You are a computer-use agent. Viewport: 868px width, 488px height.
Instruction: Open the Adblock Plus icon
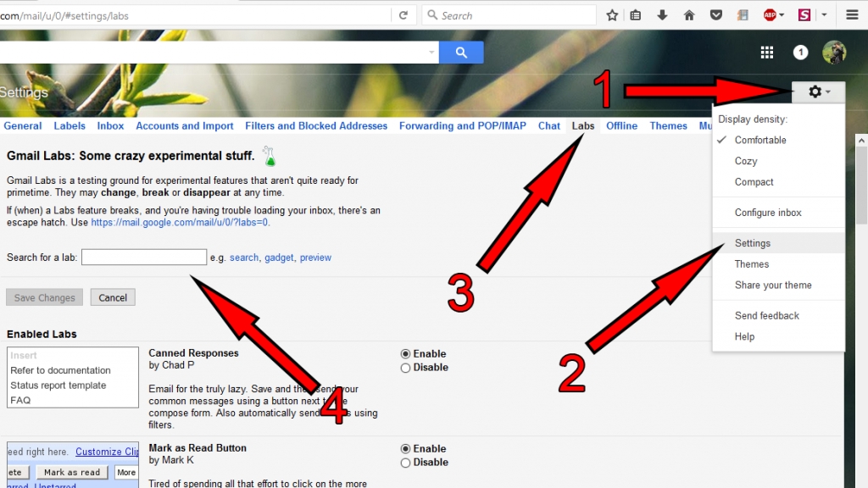point(770,15)
